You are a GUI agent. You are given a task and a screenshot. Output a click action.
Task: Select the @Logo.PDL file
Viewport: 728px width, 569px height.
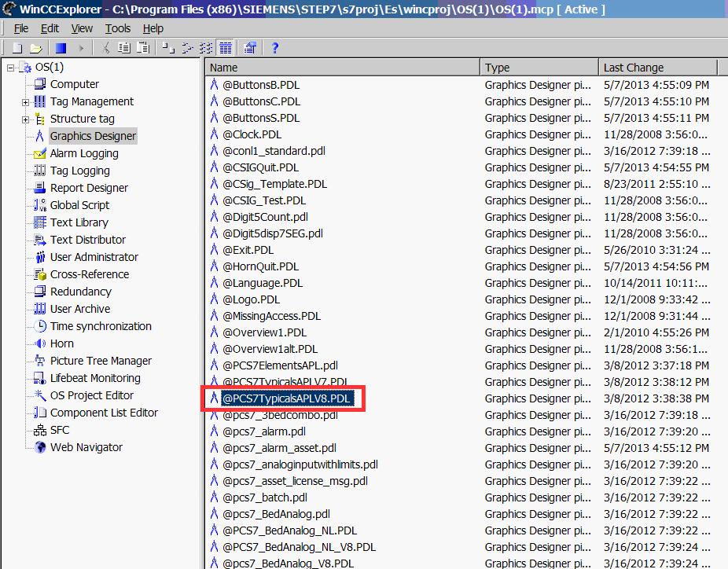[251, 299]
